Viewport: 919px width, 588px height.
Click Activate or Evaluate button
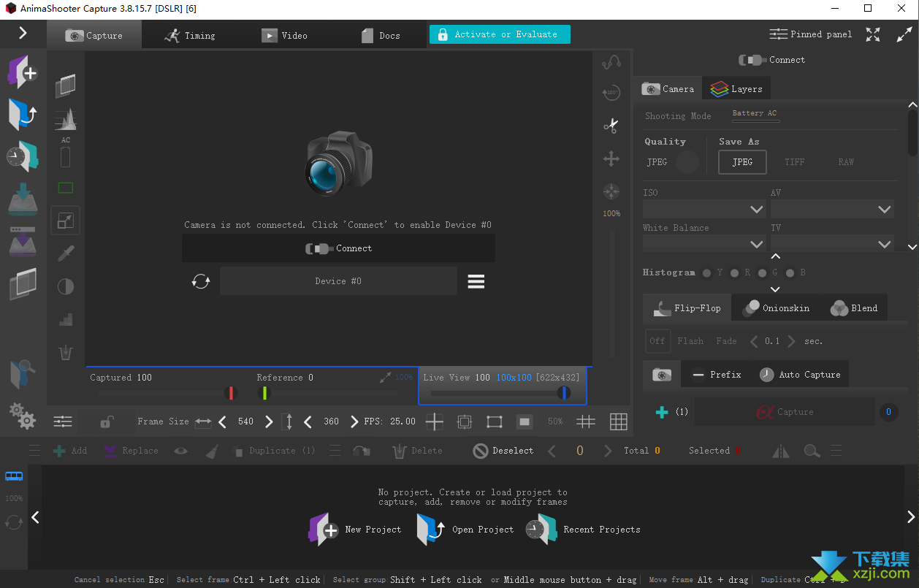point(500,34)
